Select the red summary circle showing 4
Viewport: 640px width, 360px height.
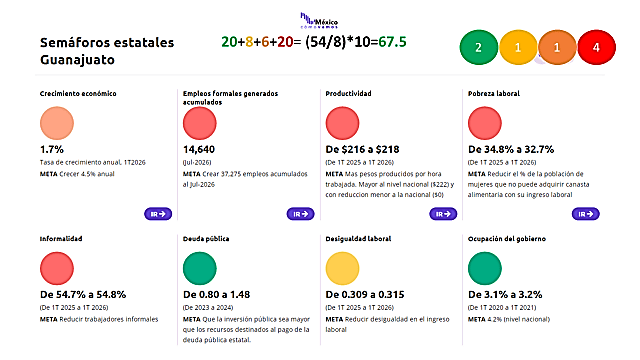[x=596, y=47]
